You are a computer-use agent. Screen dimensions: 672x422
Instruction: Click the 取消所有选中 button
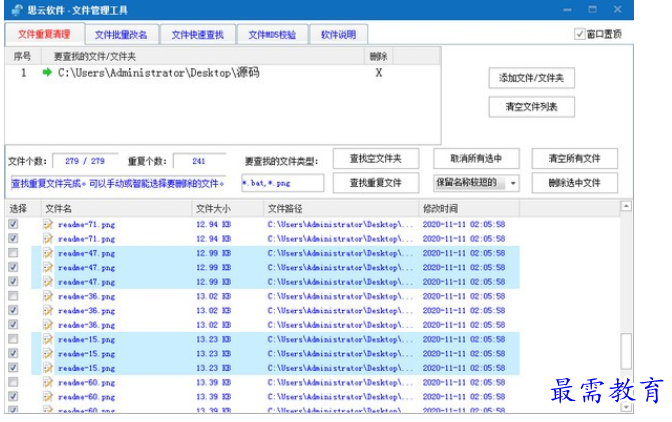pos(476,159)
